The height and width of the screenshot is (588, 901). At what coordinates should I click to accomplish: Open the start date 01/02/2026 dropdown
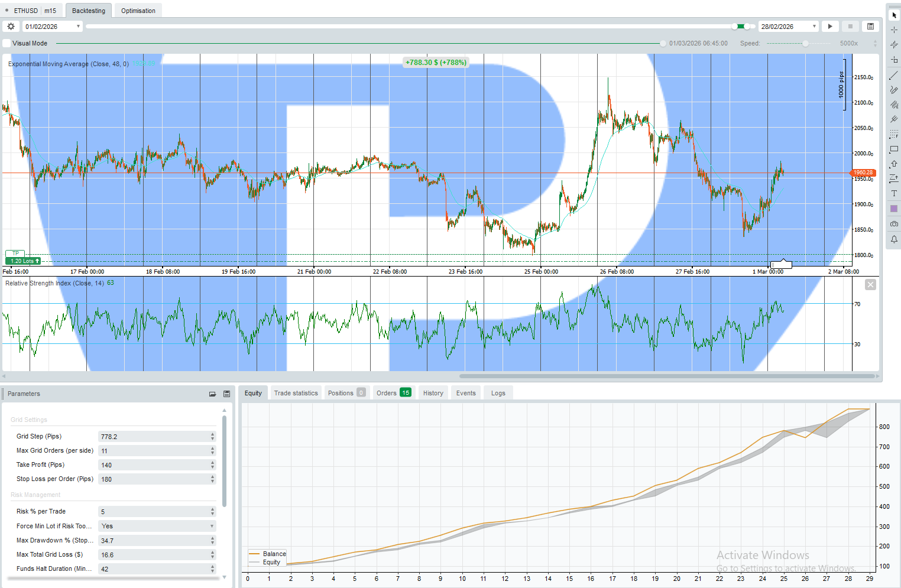[78, 27]
